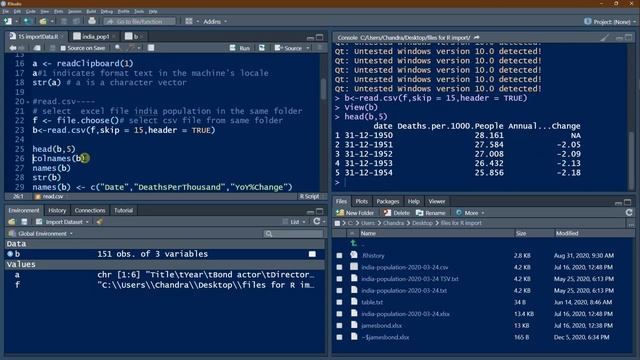640x360 pixels.
Task: Open the Packages tab
Action: tap(387, 201)
